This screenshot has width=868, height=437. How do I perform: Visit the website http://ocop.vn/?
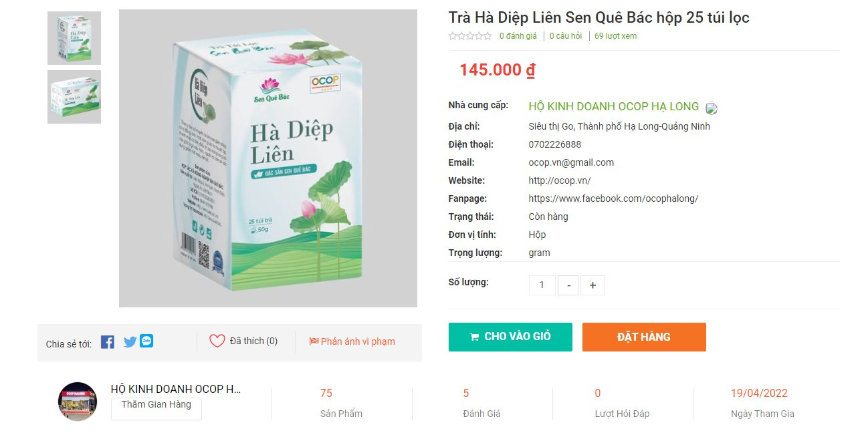pos(560,180)
